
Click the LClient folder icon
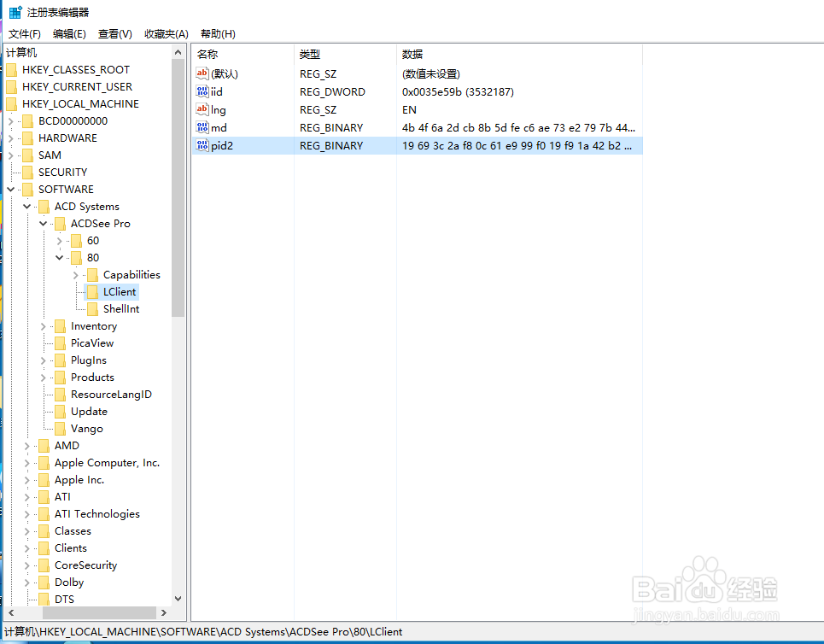click(x=92, y=292)
